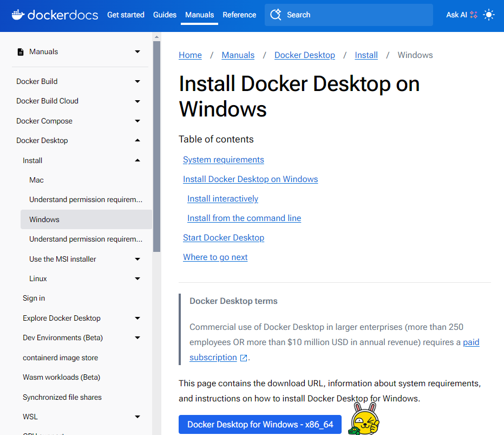The width and height of the screenshot is (504, 435).
Task: Open Docker Build Cloud sidebar entry
Action: pos(47,101)
